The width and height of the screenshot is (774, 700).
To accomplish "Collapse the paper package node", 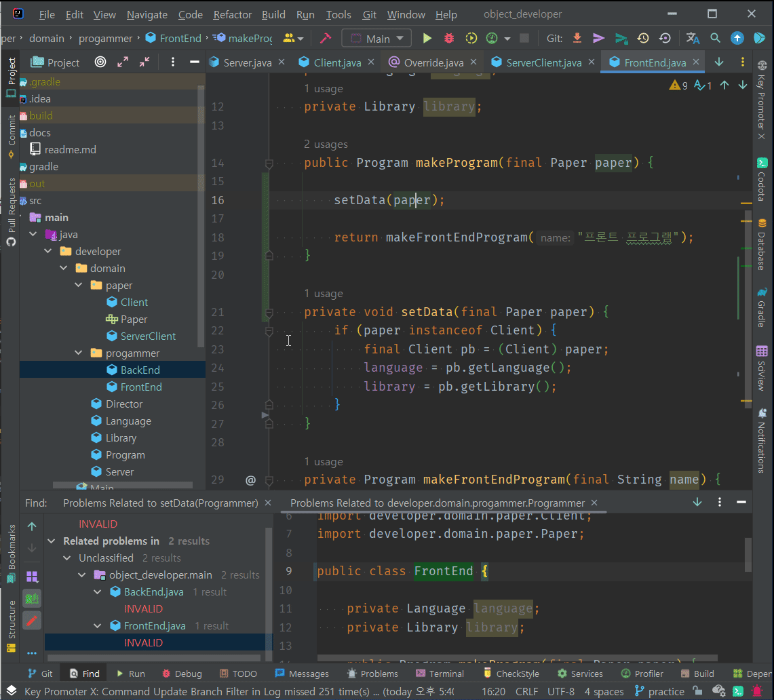I will [x=79, y=285].
